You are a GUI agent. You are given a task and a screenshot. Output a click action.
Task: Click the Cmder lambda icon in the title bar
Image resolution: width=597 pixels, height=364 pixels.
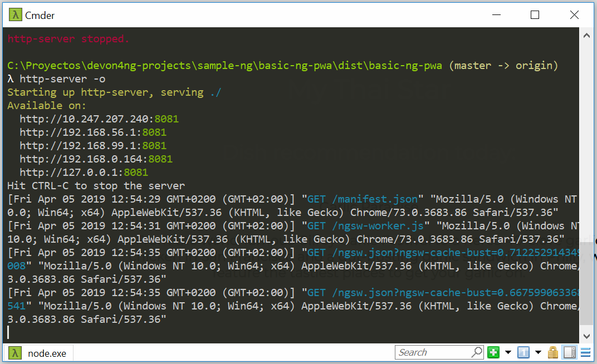click(14, 14)
